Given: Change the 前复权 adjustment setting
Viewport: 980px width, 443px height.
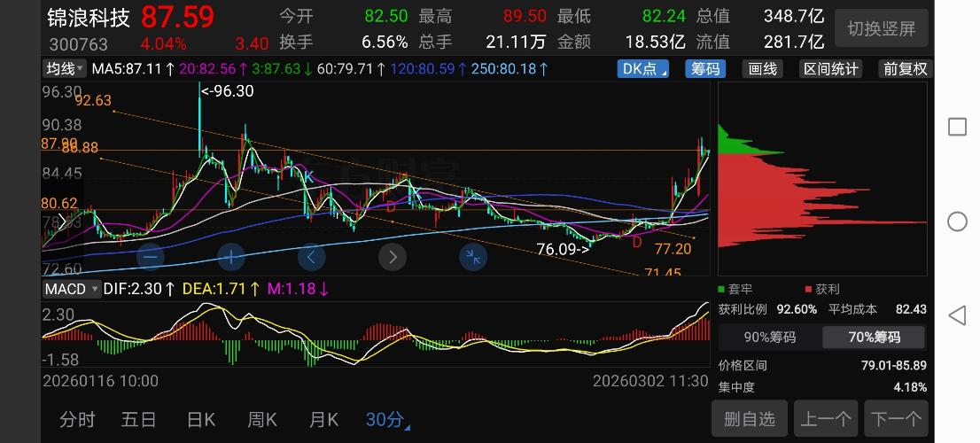Looking at the screenshot, I should click(x=905, y=69).
